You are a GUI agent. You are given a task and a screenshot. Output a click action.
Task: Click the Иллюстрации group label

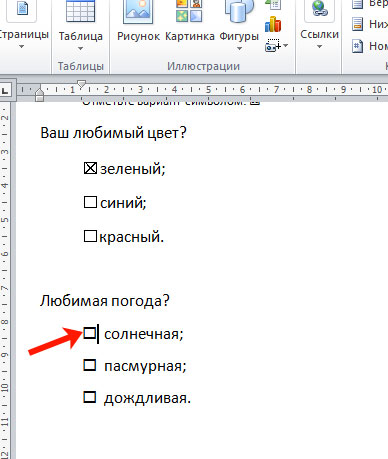(203, 66)
